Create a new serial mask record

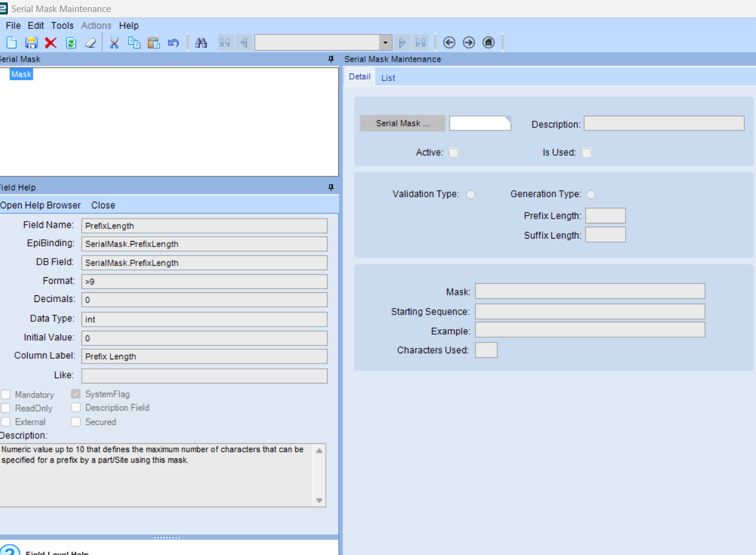click(11, 42)
